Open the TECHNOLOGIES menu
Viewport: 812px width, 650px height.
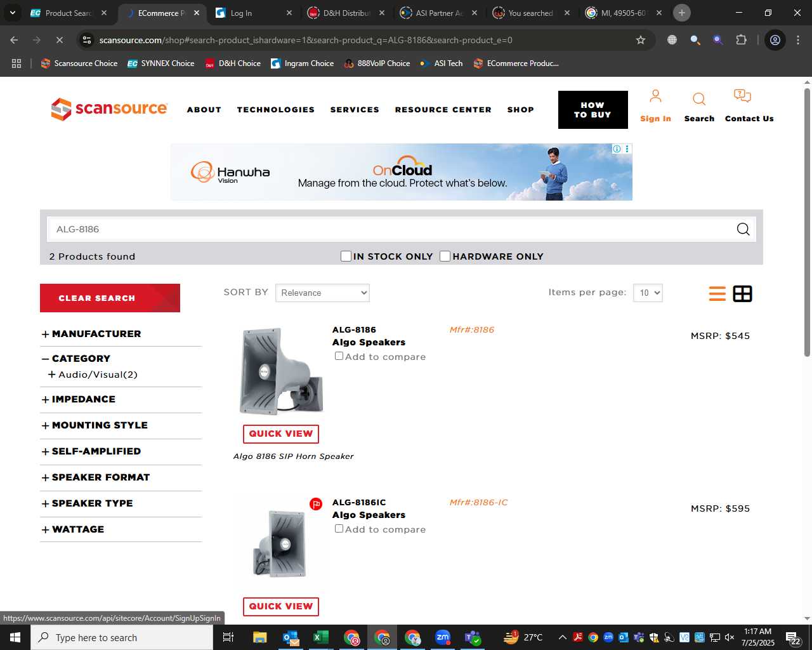(276, 110)
